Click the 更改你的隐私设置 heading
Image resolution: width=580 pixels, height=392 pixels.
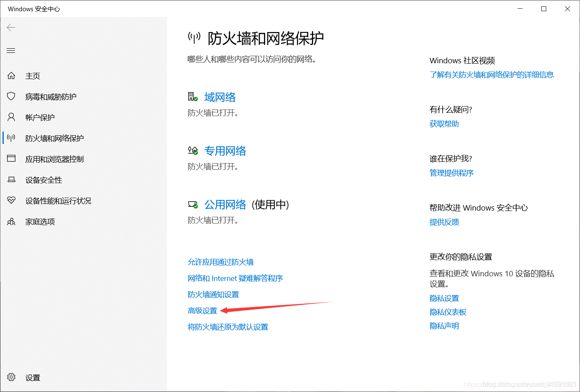coord(461,257)
